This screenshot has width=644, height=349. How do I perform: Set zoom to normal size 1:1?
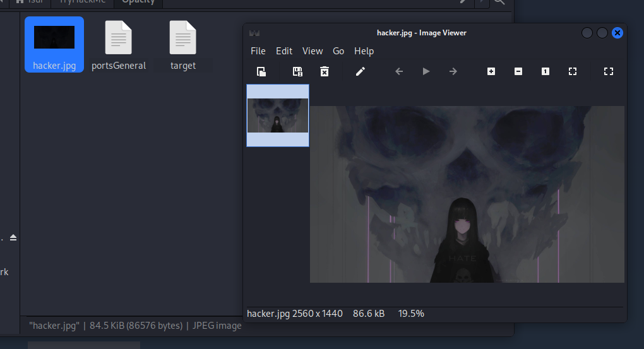coord(546,71)
